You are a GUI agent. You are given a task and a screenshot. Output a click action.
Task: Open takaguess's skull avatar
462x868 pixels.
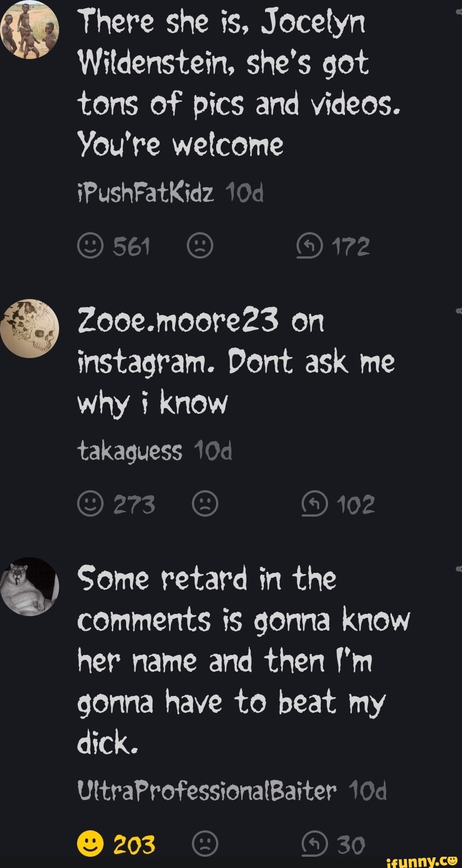point(29,328)
